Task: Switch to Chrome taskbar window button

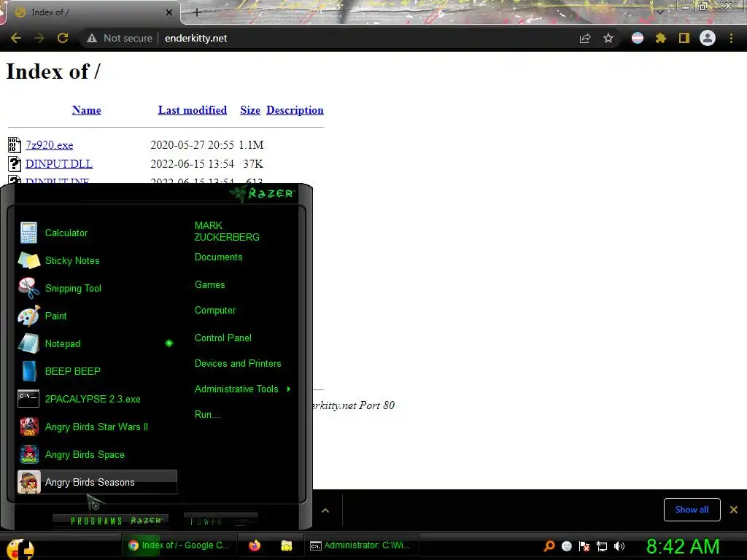Action: [x=179, y=545]
